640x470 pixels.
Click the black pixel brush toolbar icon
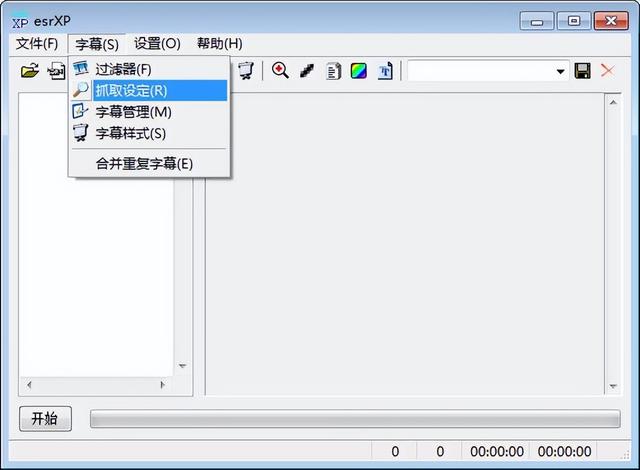307,71
